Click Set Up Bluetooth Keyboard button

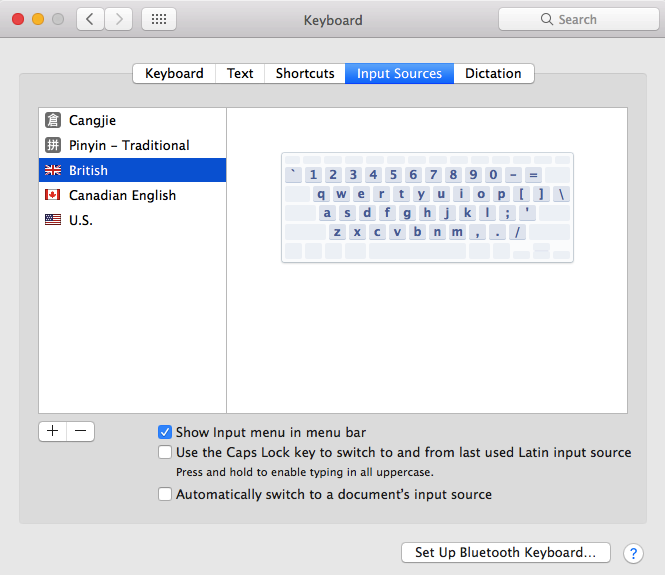[x=506, y=553]
